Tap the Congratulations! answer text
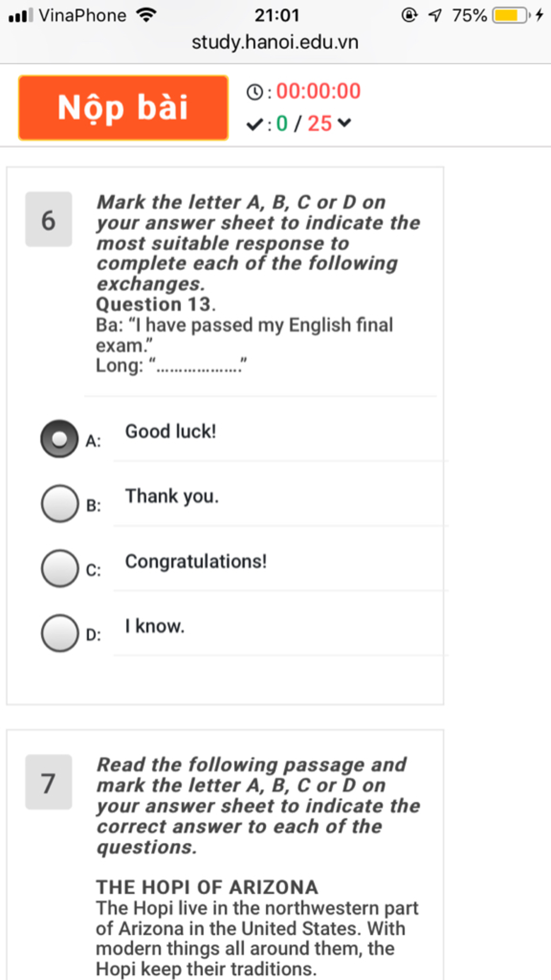551x980 pixels. pos(196,562)
